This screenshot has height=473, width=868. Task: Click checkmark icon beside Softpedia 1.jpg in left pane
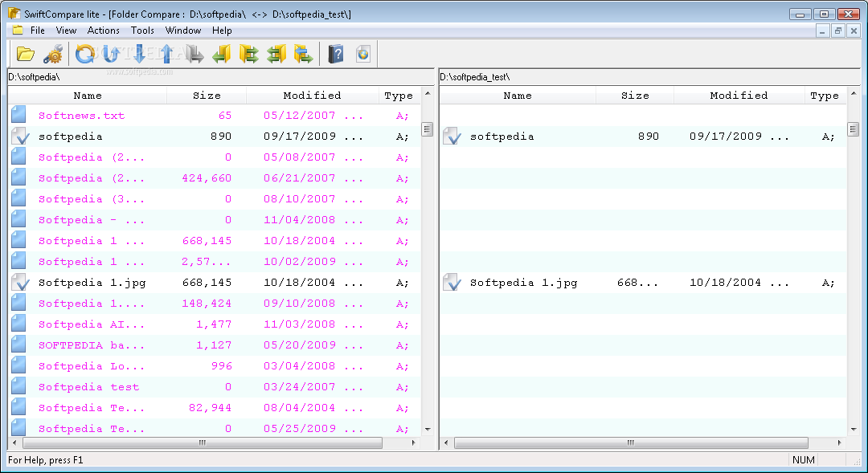pyautogui.click(x=20, y=282)
